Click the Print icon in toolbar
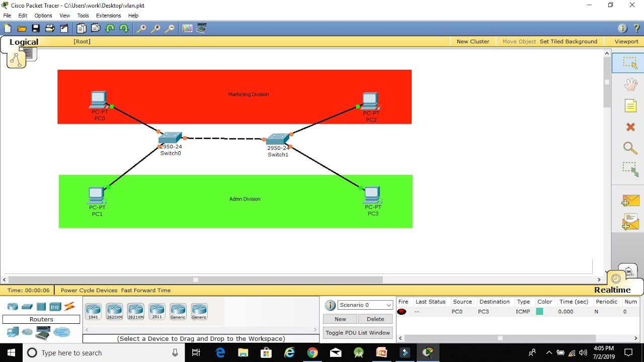Viewport: 644px width, 362px height. [x=50, y=29]
